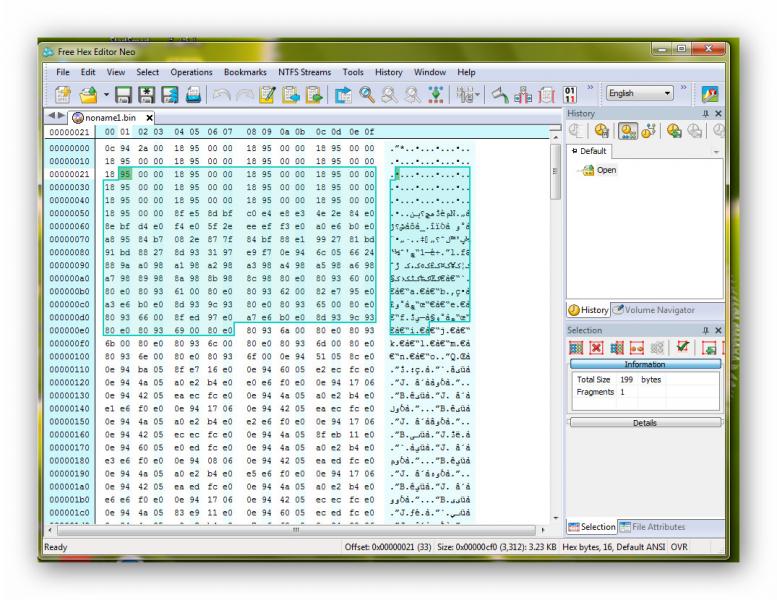The height and width of the screenshot is (600, 777).
Task: Click the clear selection red X icon
Action: [596, 348]
